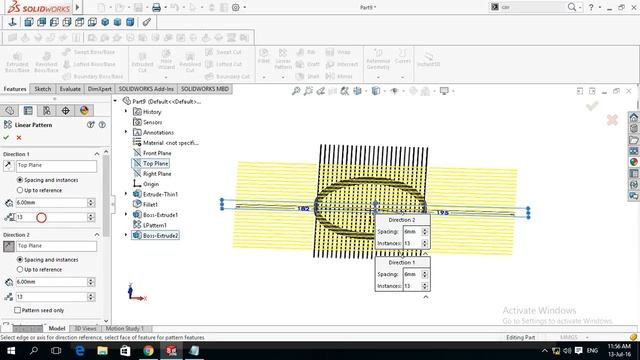Click the red cancel X in viewport corner

point(612,120)
